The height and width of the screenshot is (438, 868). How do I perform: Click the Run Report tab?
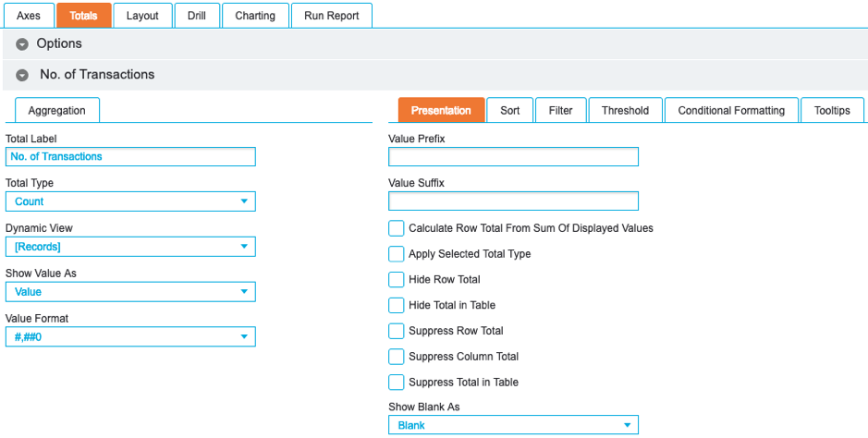331,16
